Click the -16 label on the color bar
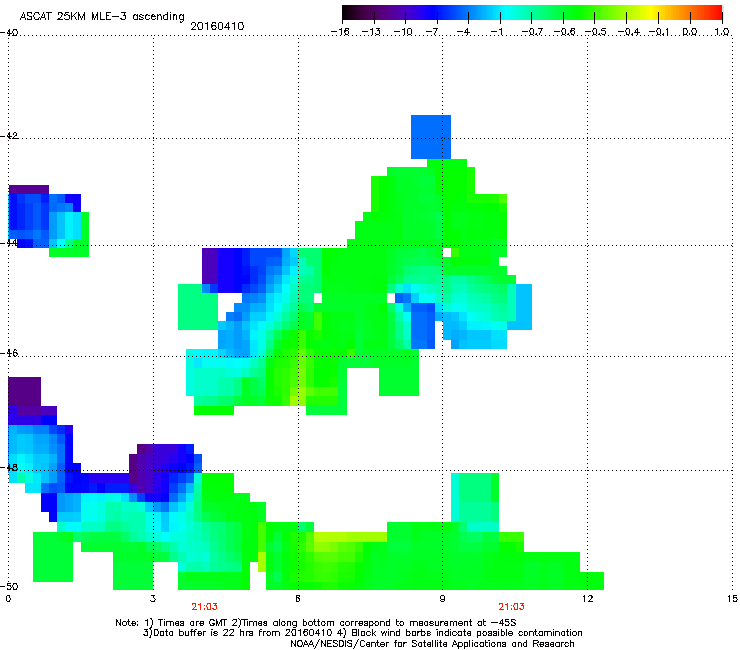The image size is (740, 650). click(x=339, y=32)
